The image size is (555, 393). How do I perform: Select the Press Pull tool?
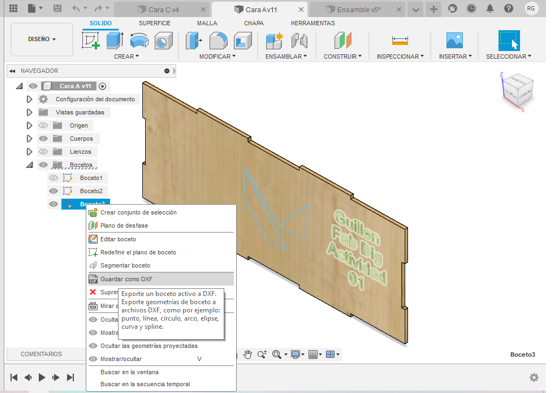(193, 40)
